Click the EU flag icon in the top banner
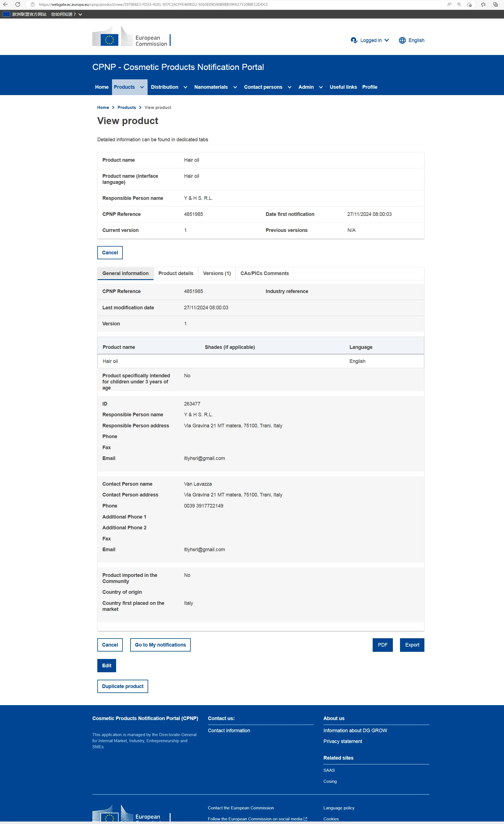 [x=6, y=14]
